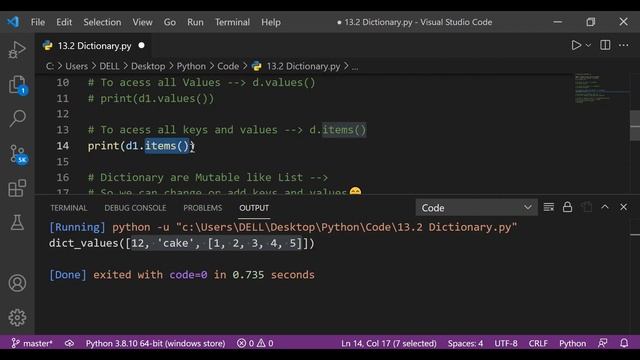Expand the run button dropdown arrow
The width and height of the screenshot is (640, 360).
tap(588, 45)
